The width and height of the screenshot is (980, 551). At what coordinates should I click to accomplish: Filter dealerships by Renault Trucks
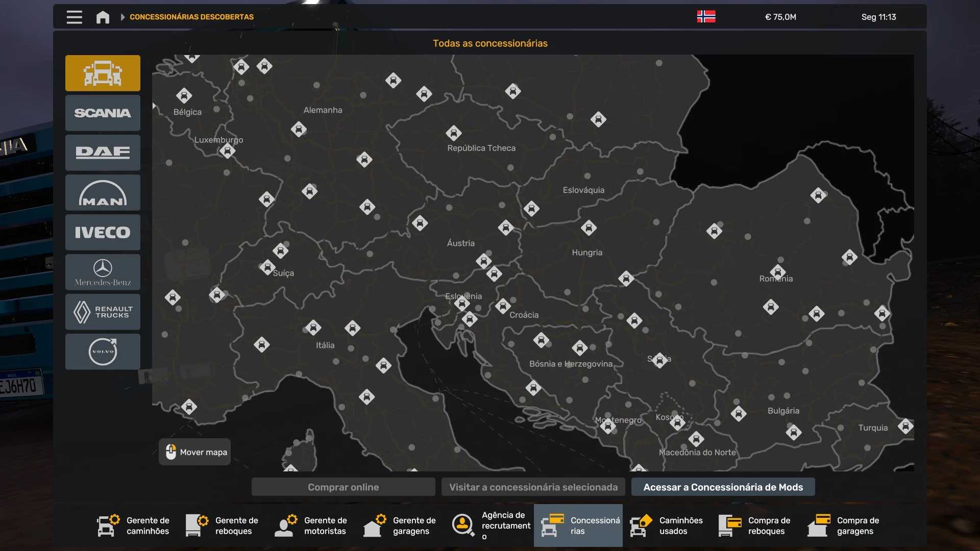[x=103, y=312]
